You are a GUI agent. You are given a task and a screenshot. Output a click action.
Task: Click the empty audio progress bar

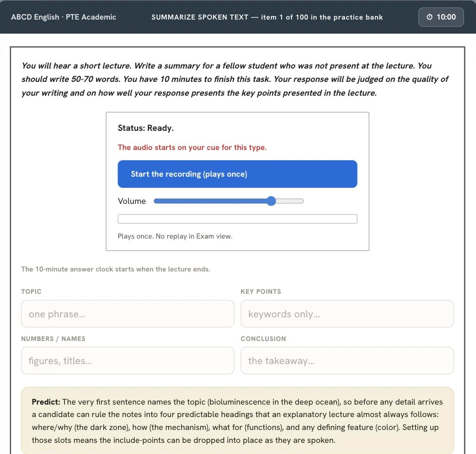tap(238, 219)
